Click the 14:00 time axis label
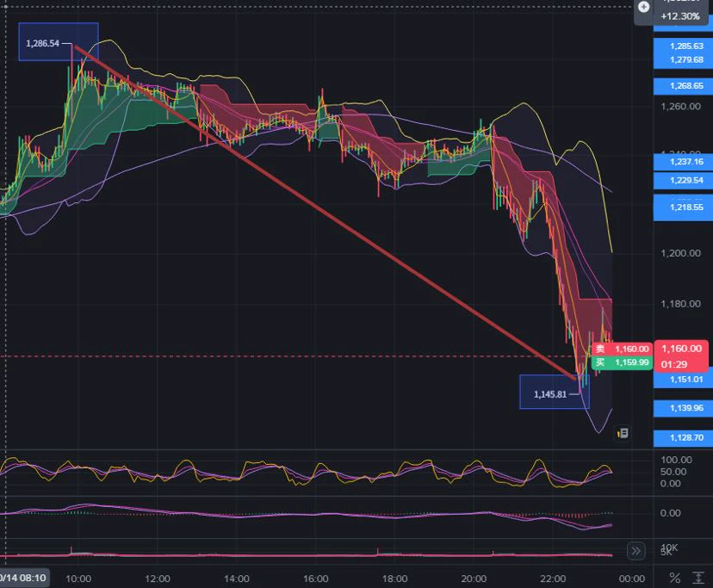Screen dimensions: 713x588 [x=237, y=579]
